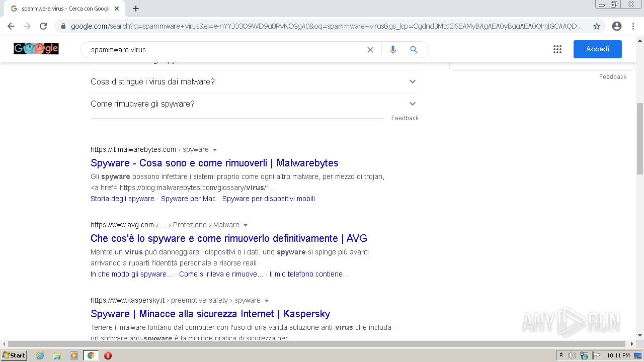Open dropdown arrow next to kaspersky.it URL
This screenshot has width=644, height=362.
[x=267, y=301]
